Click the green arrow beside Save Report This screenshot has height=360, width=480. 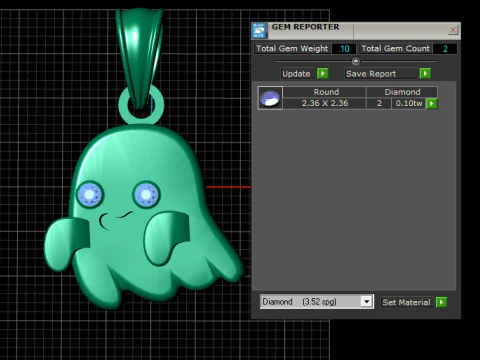[x=425, y=73]
